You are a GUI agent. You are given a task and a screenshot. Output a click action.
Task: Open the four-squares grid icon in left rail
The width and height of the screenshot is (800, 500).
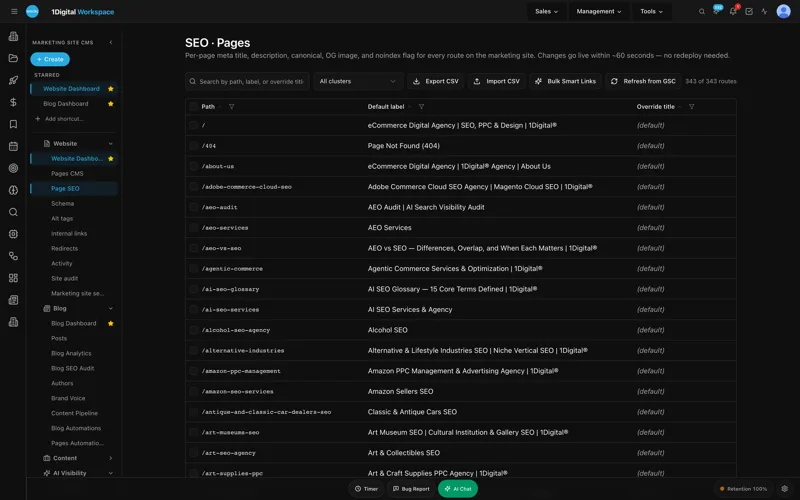coord(13,278)
